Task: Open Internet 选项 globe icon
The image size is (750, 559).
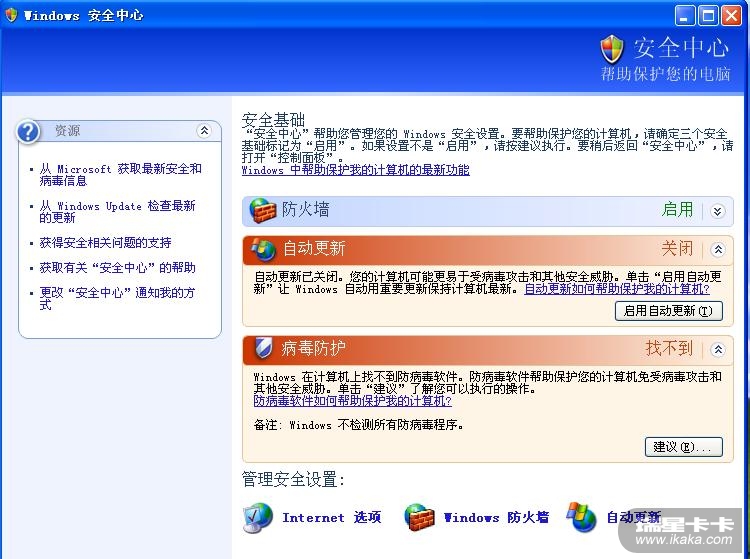Action: [258, 518]
